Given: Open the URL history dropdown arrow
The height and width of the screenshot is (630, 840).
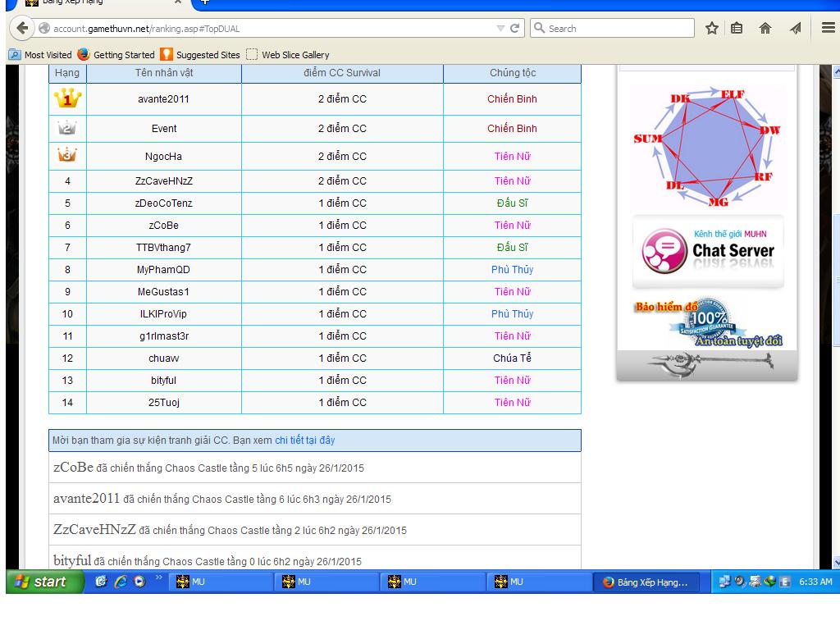Looking at the screenshot, I should tap(500, 29).
